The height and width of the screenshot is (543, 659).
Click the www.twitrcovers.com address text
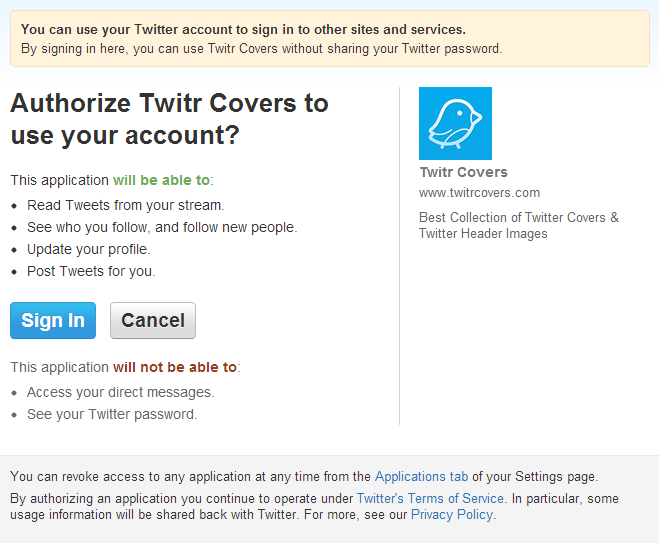[x=479, y=192]
